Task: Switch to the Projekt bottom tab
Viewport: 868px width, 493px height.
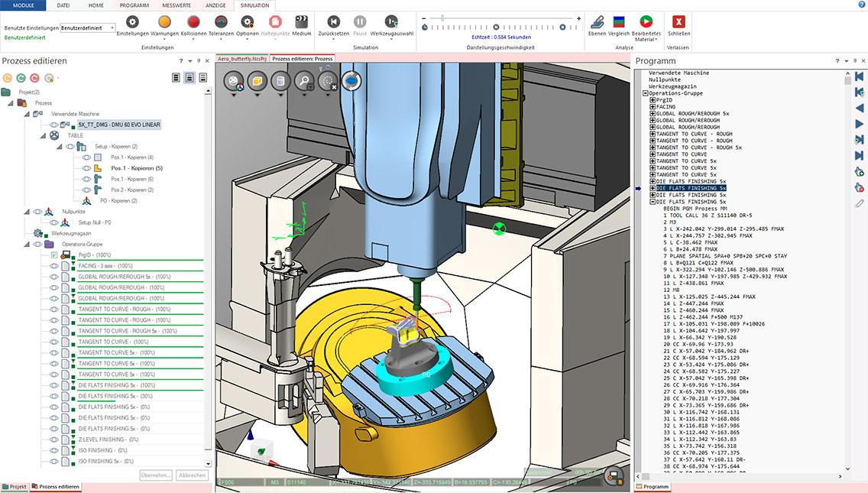Action: pyautogui.click(x=14, y=486)
